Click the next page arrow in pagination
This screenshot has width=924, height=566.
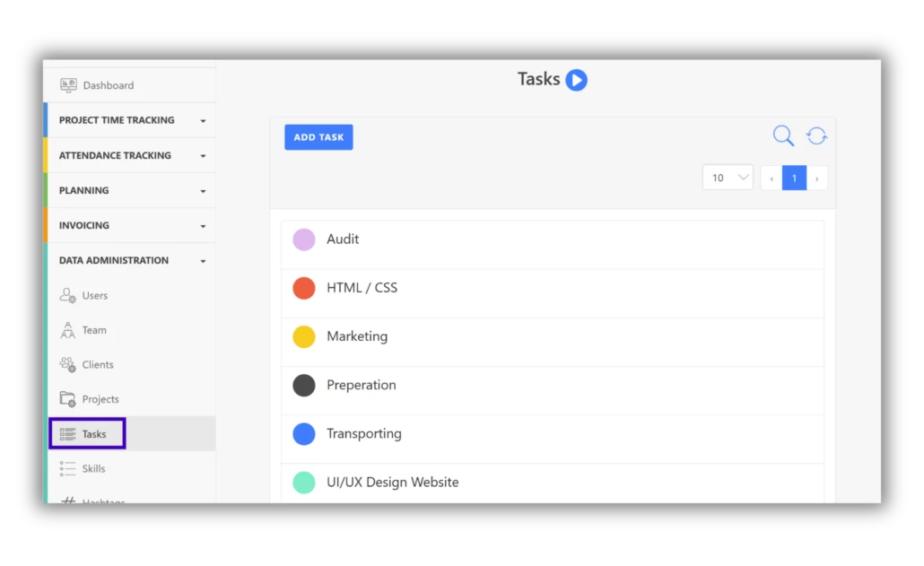(816, 178)
